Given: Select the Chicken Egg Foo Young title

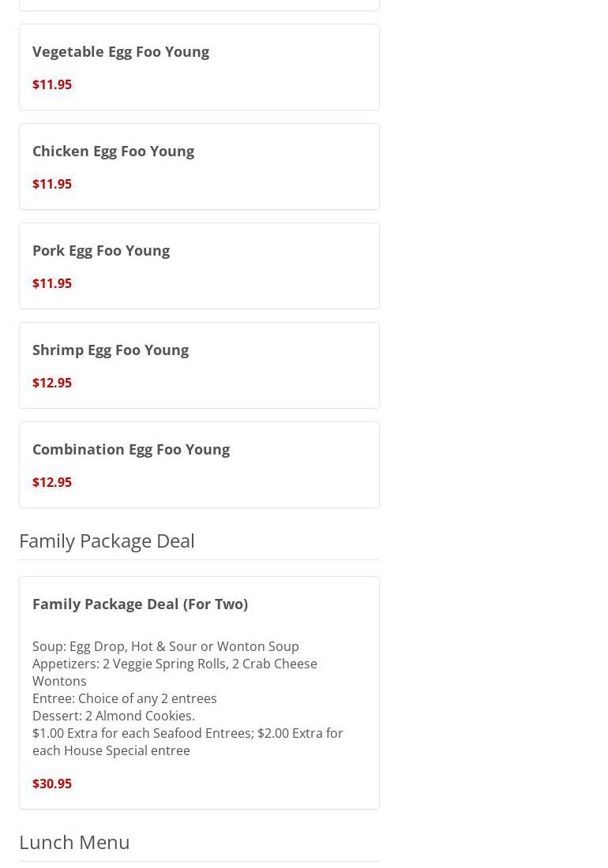Looking at the screenshot, I should [113, 151].
